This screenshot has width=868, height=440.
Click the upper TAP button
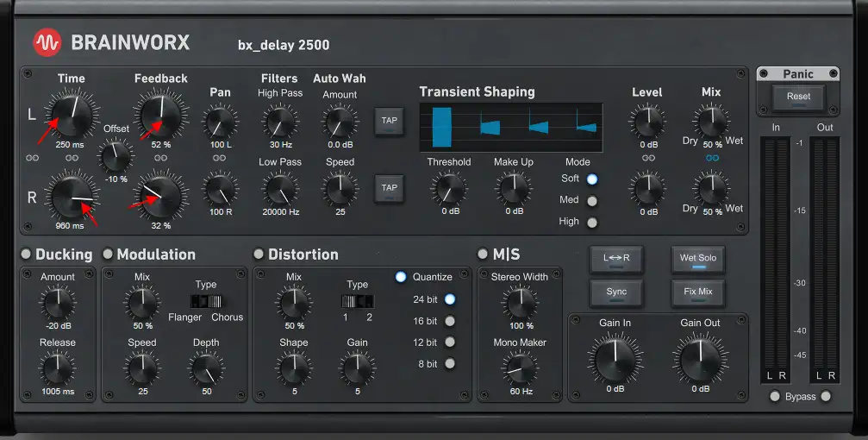(x=389, y=122)
